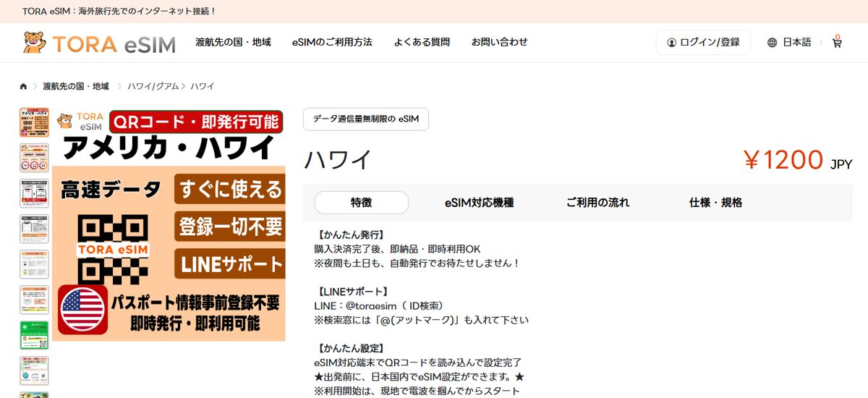Click the データ通信量無制限の eSIM tag

tap(365, 119)
